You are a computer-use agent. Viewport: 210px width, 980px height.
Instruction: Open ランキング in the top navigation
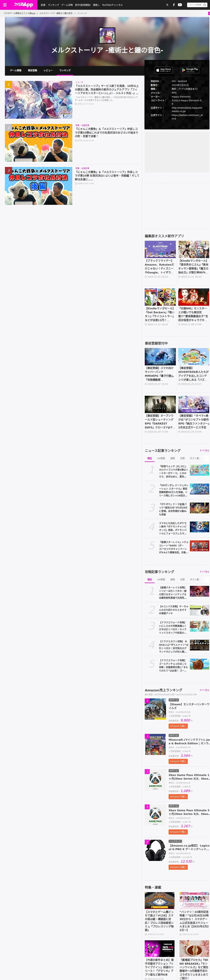[53, 5]
